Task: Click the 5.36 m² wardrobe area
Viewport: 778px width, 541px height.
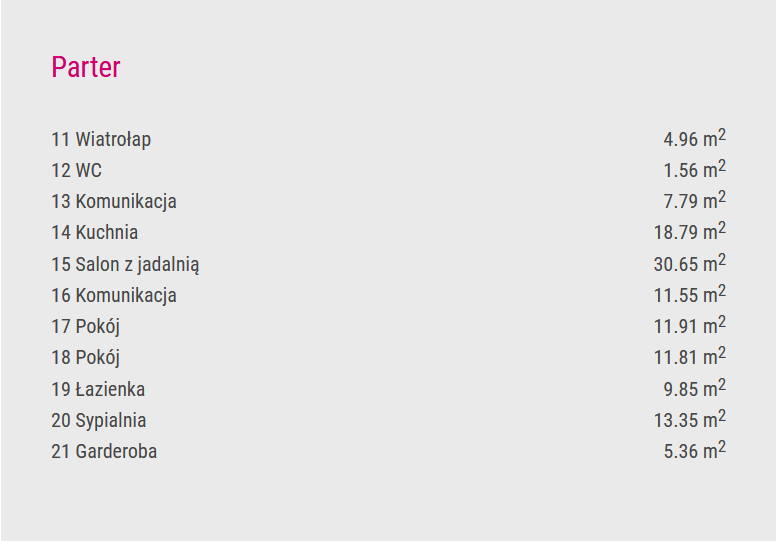Action: (x=695, y=450)
